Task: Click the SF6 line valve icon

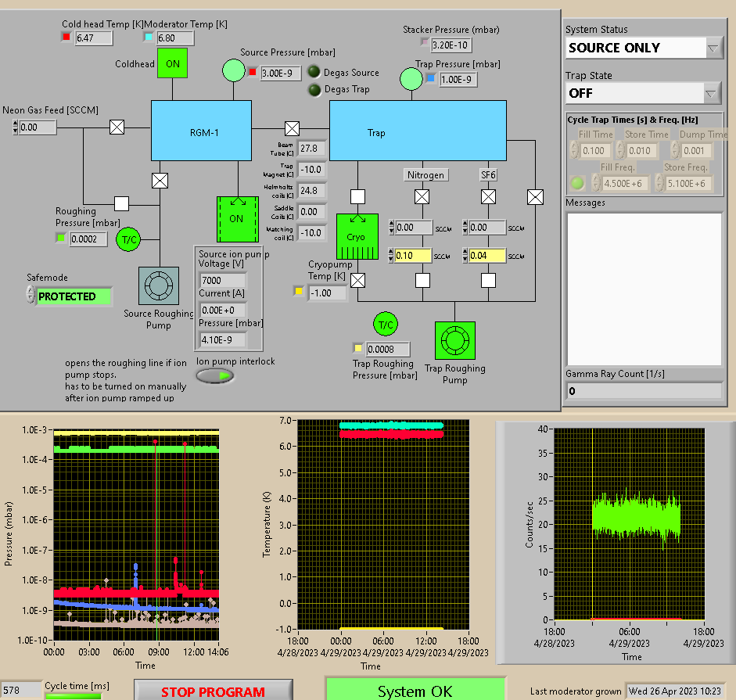Action: click(488, 196)
